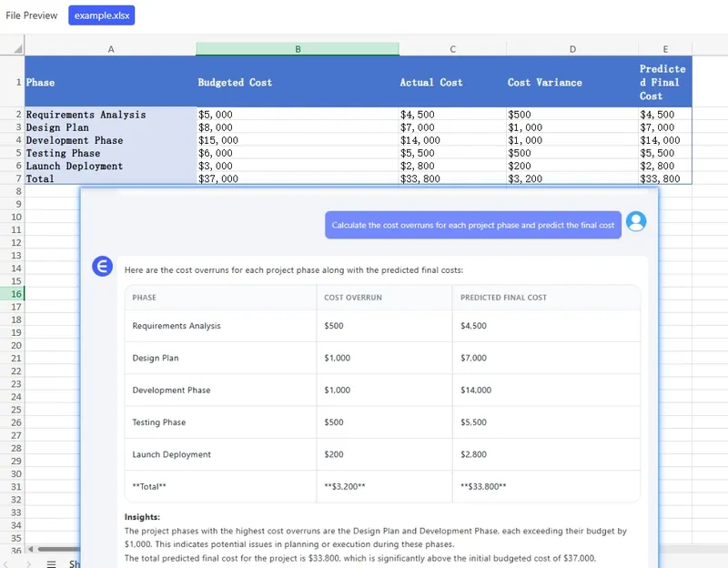Screen dimensions: 728x568
Task: Click the File Preview label
Action: pos(32,15)
